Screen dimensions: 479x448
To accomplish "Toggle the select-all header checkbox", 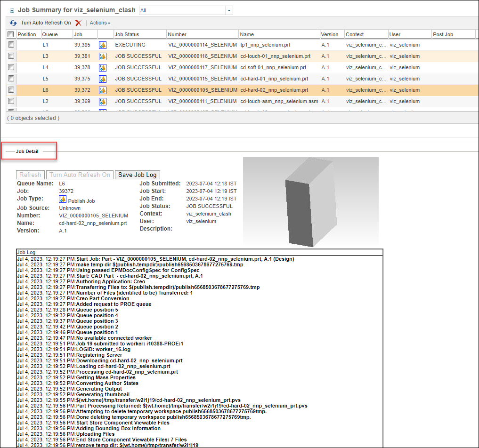I will pos(11,34).
